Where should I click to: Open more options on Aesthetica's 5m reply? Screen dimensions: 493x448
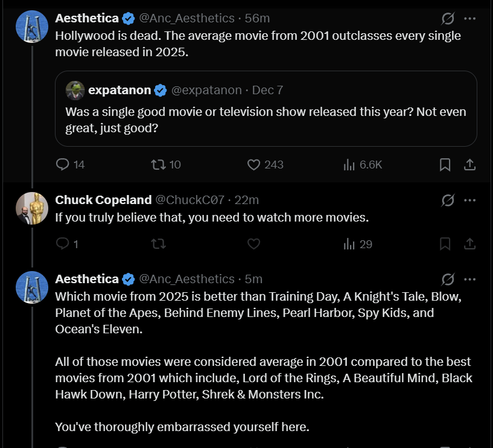tap(470, 279)
